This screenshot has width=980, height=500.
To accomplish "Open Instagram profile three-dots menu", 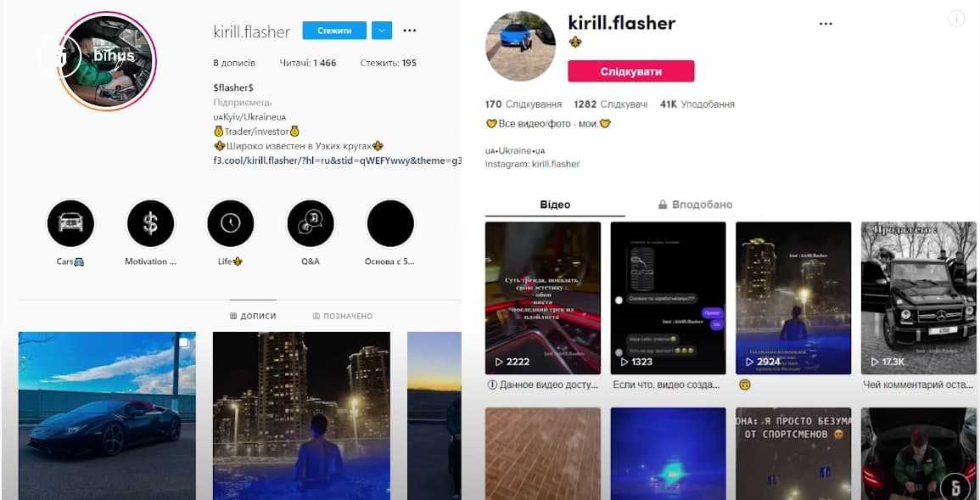I will (409, 30).
